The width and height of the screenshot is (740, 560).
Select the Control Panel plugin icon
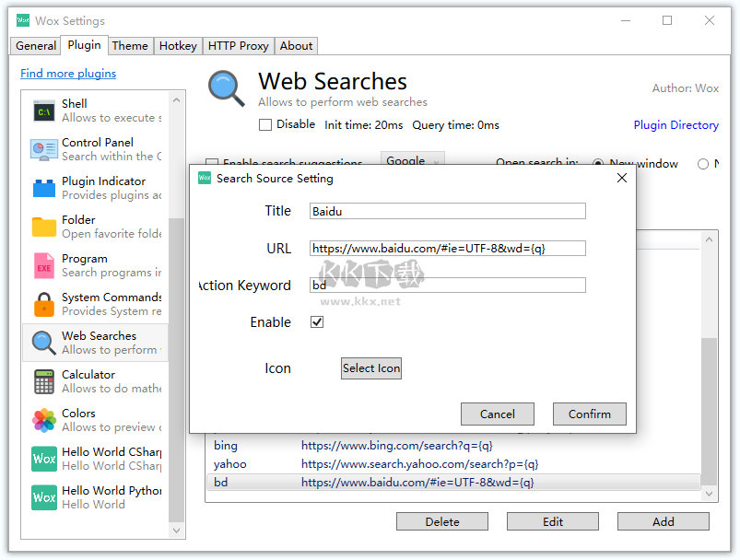point(44,150)
